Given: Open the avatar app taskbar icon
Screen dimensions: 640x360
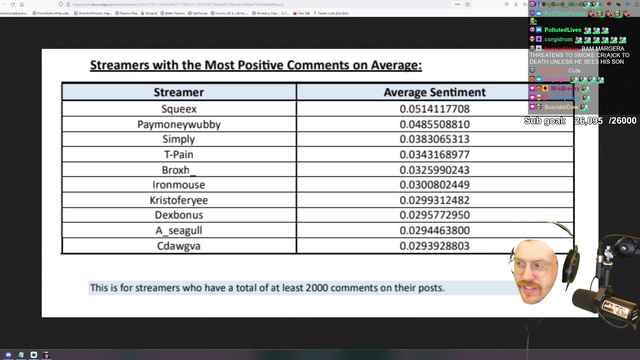Looking at the screenshot, I should click(x=46, y=355).
